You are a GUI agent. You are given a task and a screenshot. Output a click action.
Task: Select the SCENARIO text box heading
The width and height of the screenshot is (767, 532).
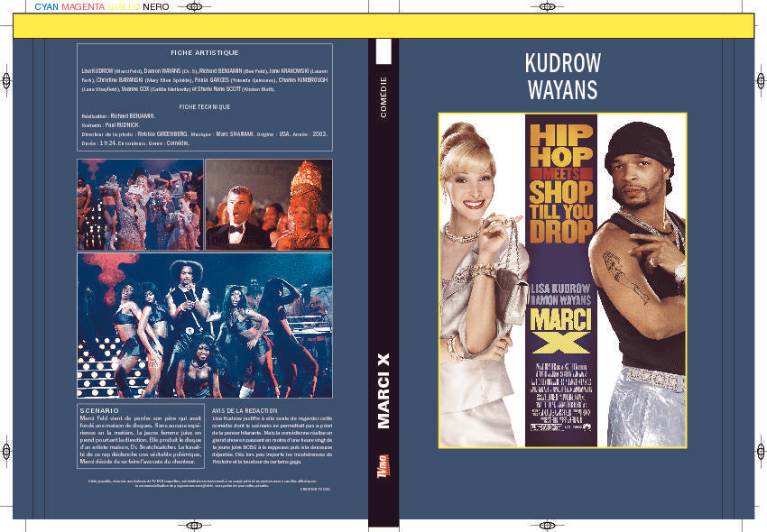pos(99,411)
